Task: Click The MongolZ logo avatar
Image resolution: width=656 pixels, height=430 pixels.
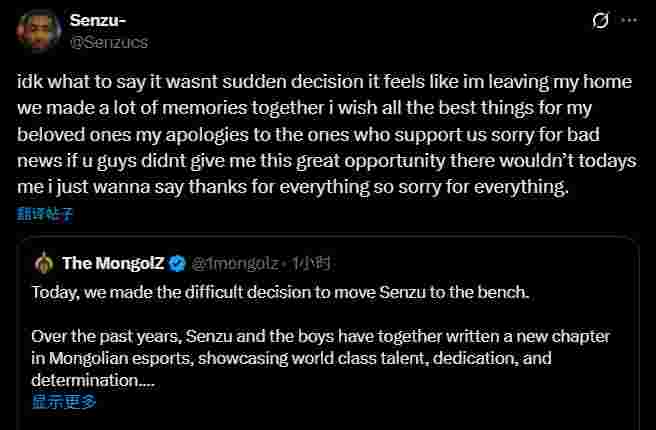Action: 43,264
